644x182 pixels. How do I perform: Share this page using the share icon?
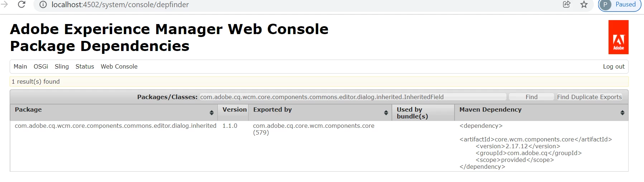(567, 4)
